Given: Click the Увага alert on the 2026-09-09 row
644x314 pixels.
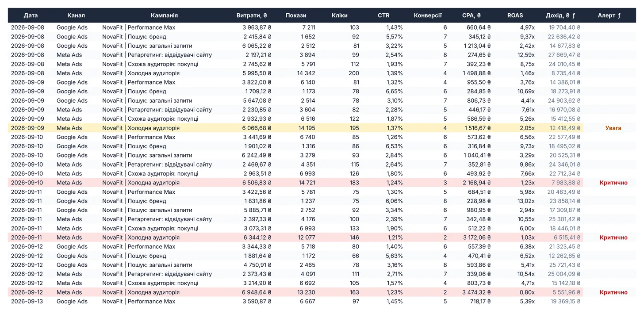Looking at the screenshot, I should (613, 128).
